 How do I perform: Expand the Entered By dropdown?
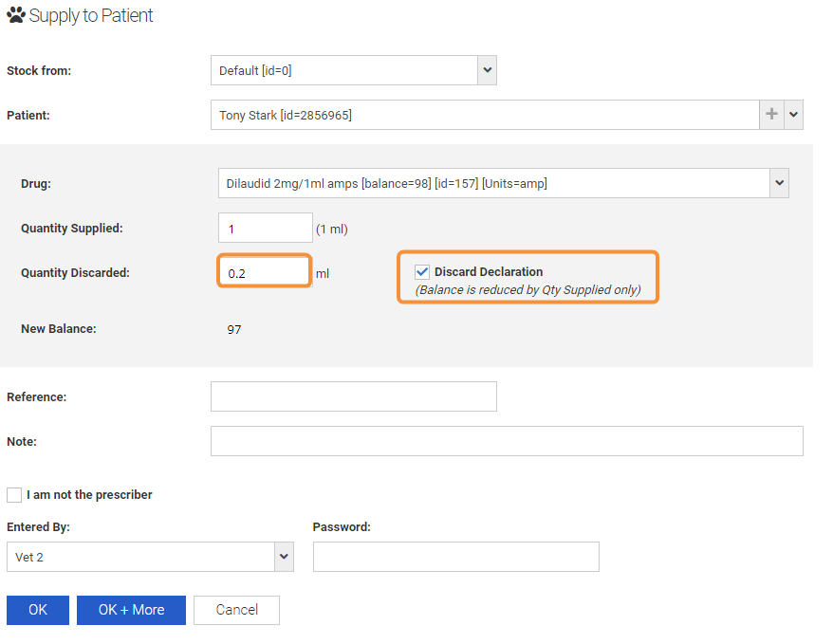[x=284, y=557]
